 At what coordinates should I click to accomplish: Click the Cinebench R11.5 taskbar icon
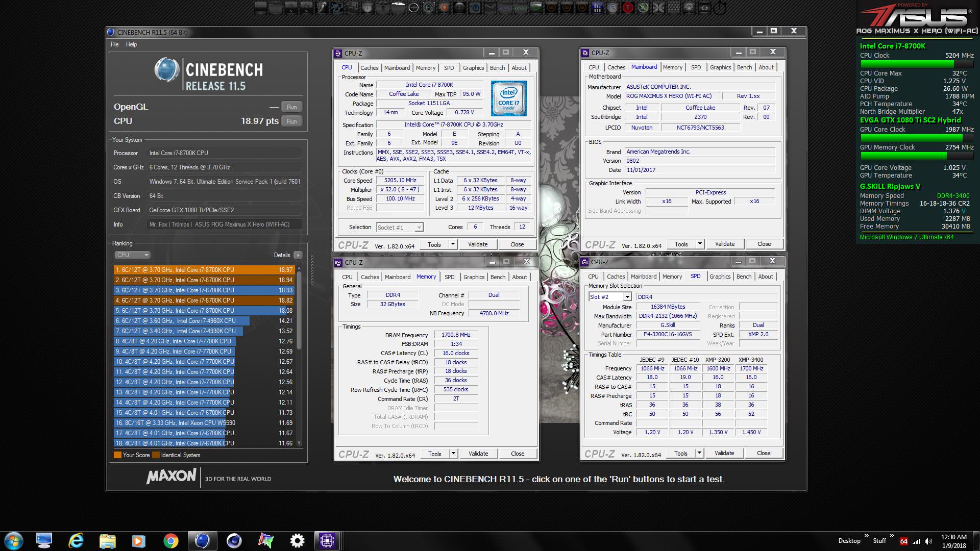(x=202, y=540)
